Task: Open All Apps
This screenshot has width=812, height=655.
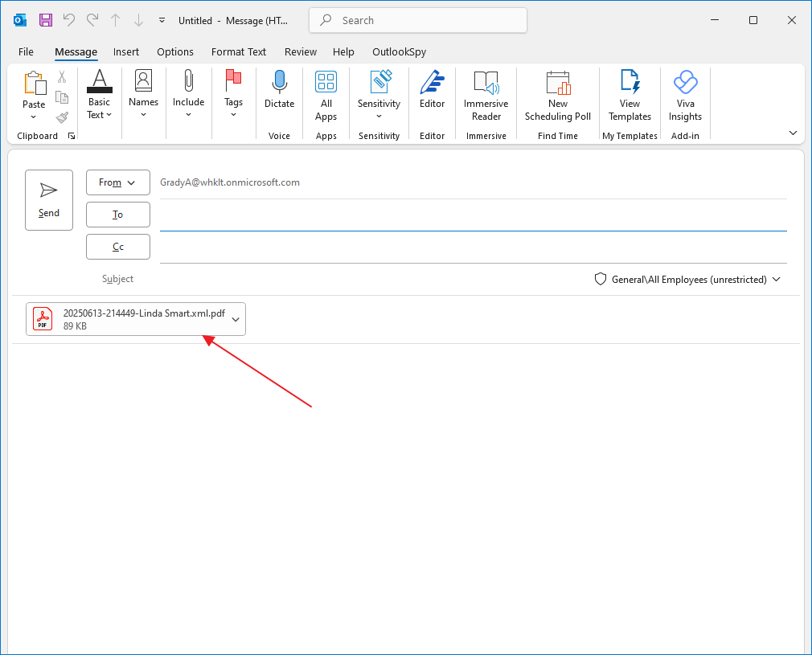Action: (x=326, y=96)
